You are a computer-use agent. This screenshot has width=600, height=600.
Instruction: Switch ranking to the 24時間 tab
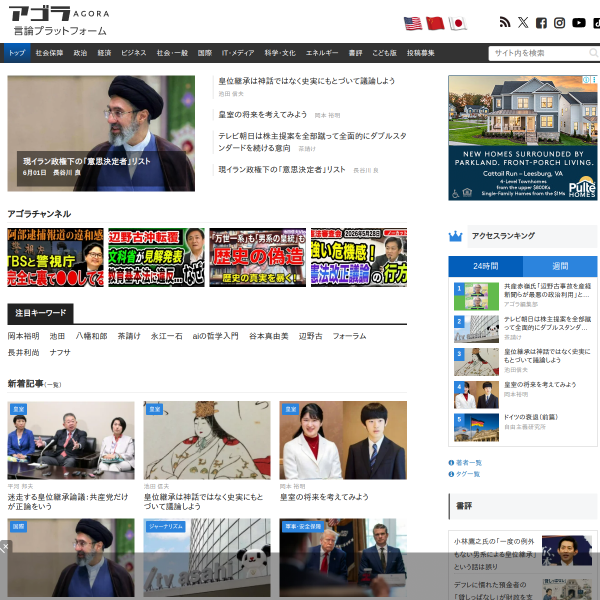pos(486,266)
